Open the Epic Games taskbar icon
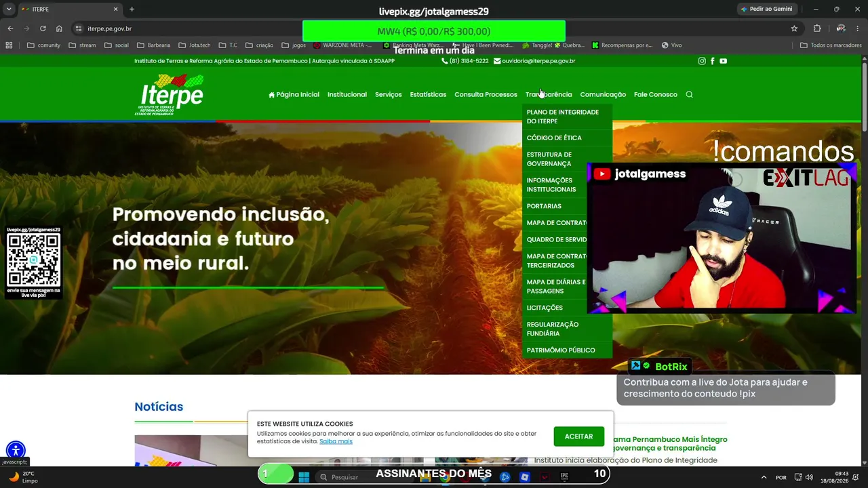Image resolution: width=868 pixels, height=488 pixels. [x=564, y=476]
